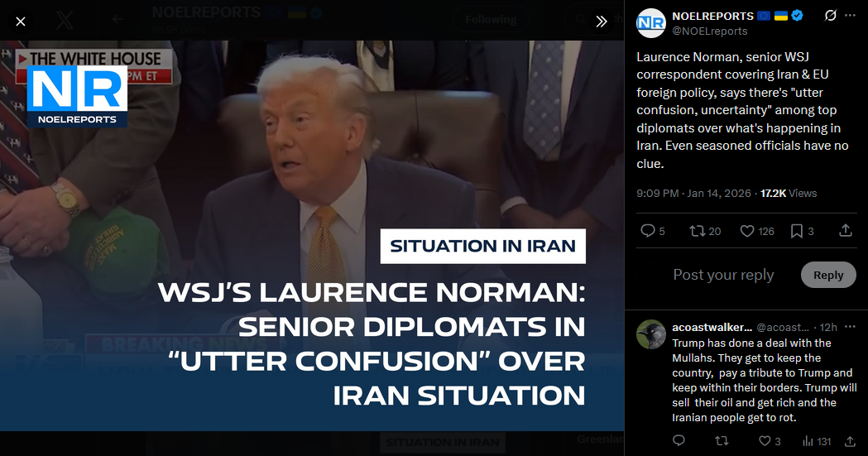
Task: Open the Grok icon beside post header
Action: pyautogui.click(x=831, y=16)
